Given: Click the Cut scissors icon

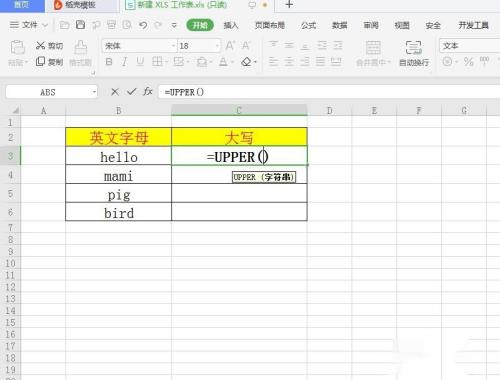Looking at the screenshot, I should pyautogui.click(x=40, y=46).
